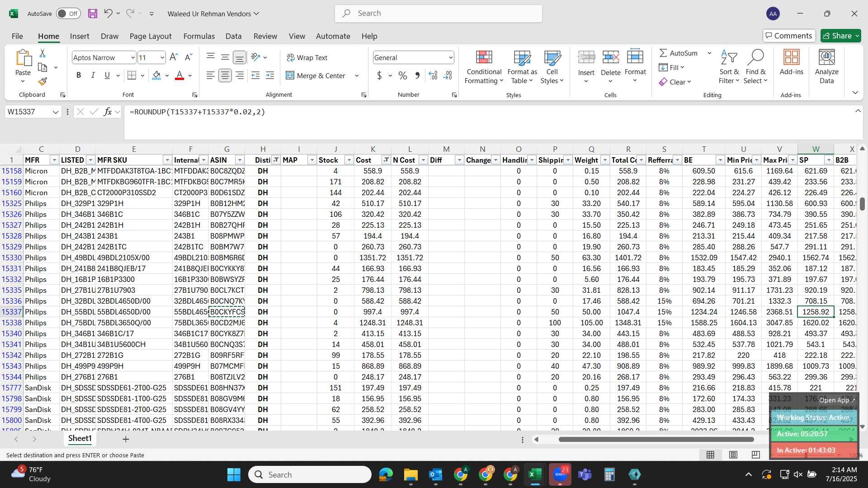The height and width of the screenshot is (488, 868).
Task: Open the Insert ribbon tab
Action: (80, 36)
